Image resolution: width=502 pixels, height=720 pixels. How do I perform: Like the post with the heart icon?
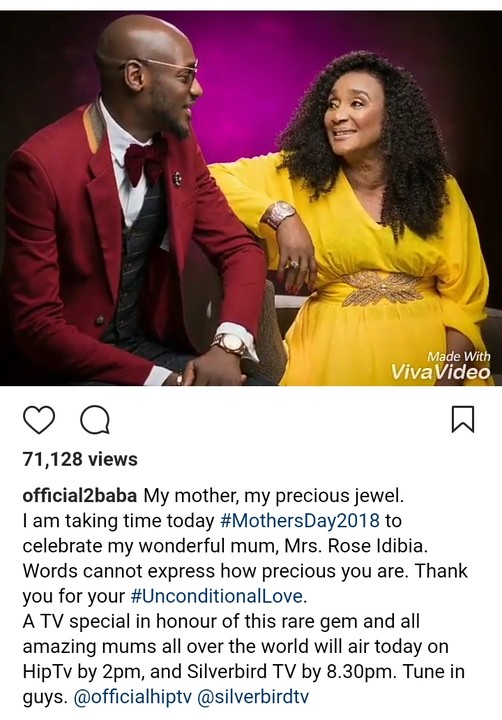click(x=39, y=419)
